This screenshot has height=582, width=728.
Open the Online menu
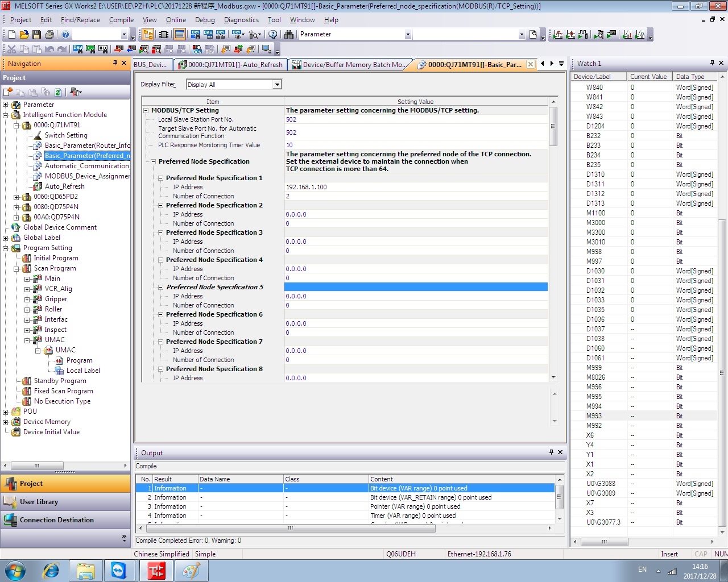pyautogui.click(x=176, y=20)
